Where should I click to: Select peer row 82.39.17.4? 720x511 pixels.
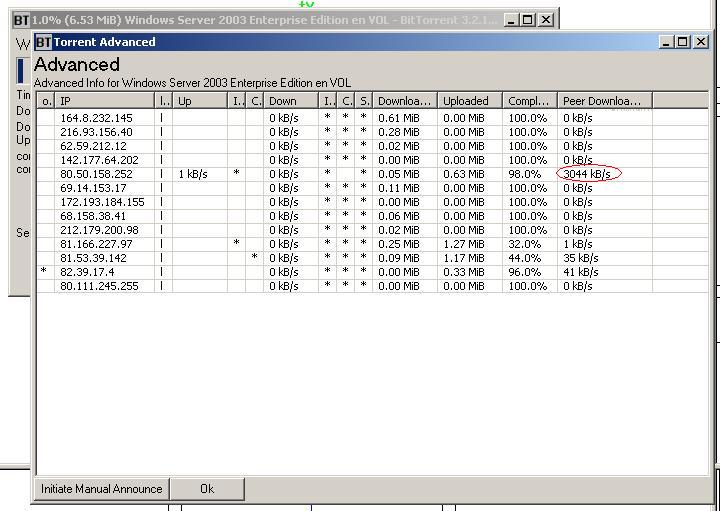[372, 272]
